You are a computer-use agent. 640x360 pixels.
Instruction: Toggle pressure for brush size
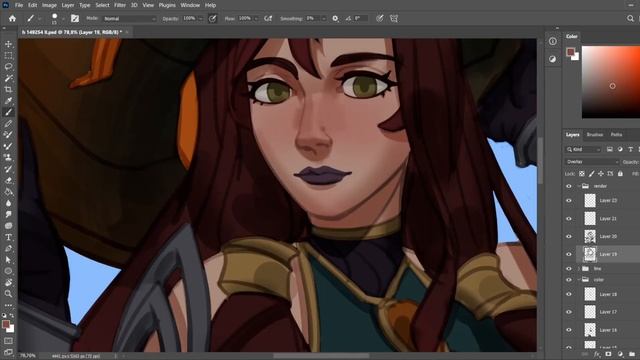[x=380, y=18]
